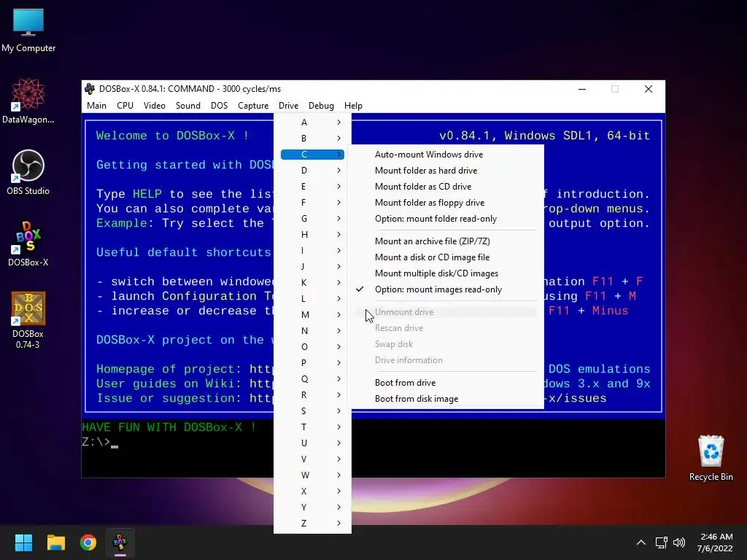This screenshot has width=747, height=560.
Task: Select DOSBox-X taskbar icon
Action: (120, 542)
